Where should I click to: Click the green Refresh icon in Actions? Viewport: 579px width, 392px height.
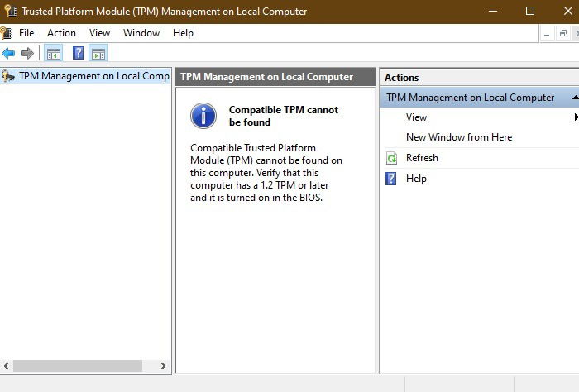tap(391, 158)
